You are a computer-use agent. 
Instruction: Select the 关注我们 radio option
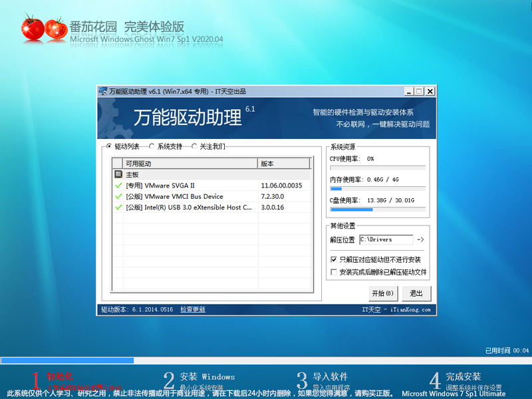pos(194,147)
